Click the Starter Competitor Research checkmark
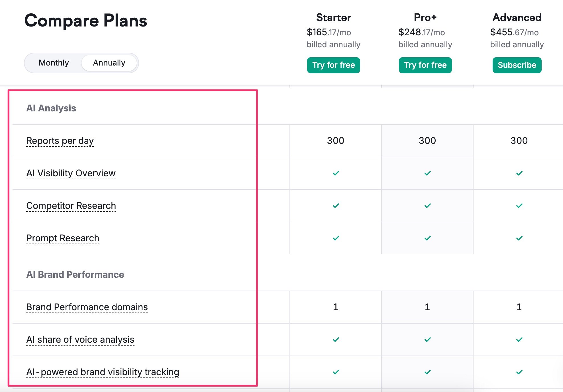The width and height of the screenshot is (563, 392). 335,205
